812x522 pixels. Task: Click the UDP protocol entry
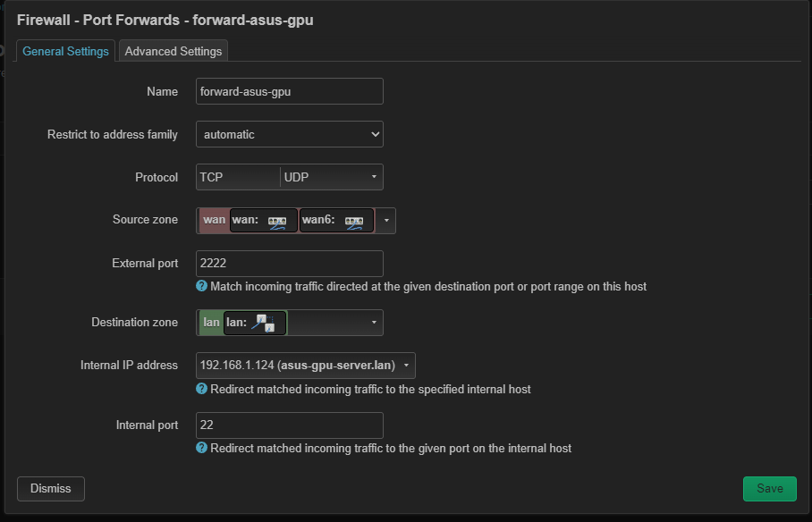click(x=296, y=177)
